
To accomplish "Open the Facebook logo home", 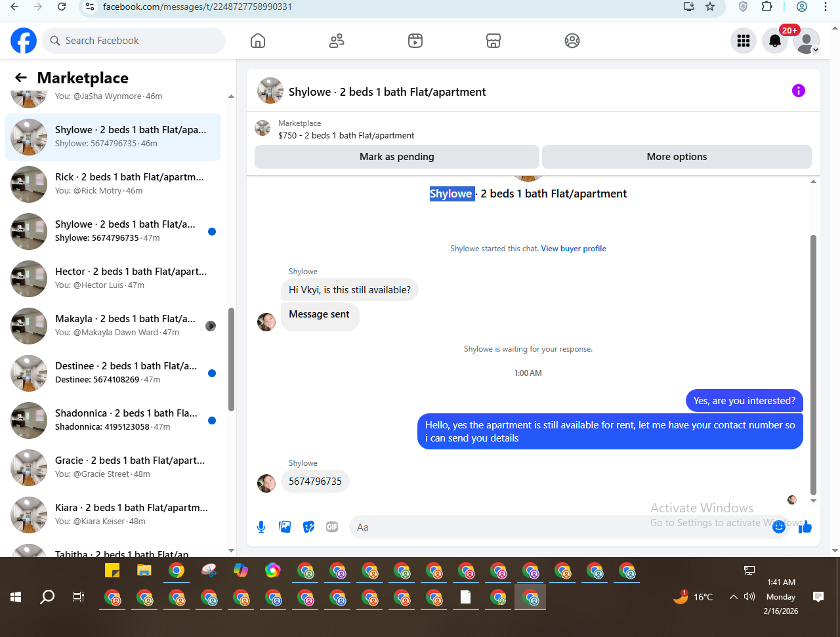I will coord(24,41).
